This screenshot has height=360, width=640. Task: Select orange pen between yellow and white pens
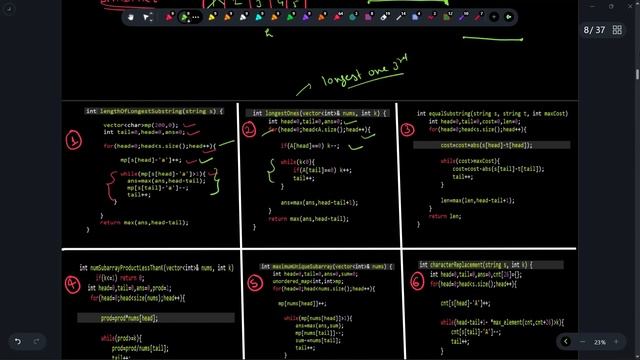[x=228, y=17]
